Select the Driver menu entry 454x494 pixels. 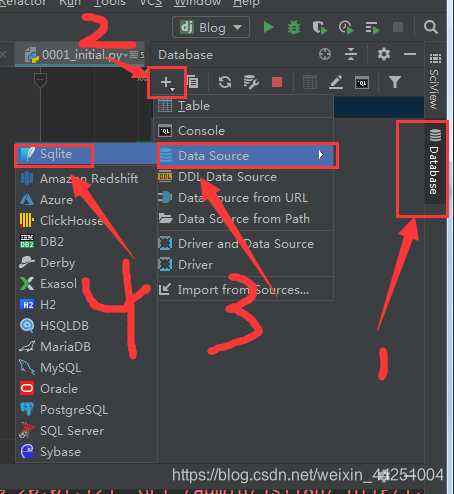click(x=245, y=265)
